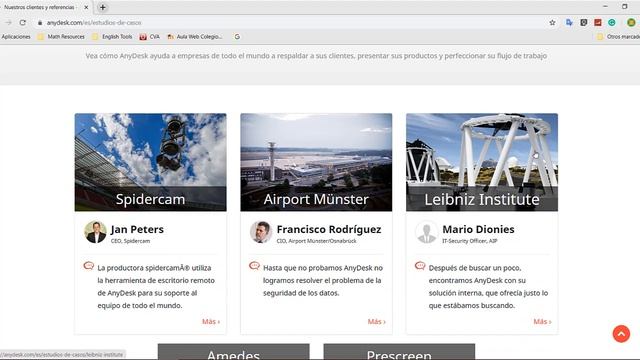Click the name Francisco Rodríguez
The height and width of the screenshot is (360, 640).
pos(329,229)
